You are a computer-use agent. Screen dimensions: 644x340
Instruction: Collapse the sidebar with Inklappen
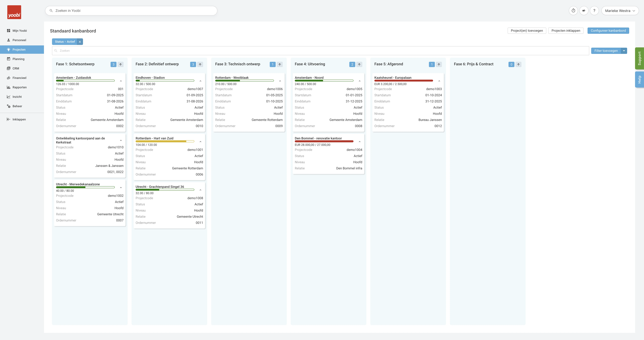(x=19, y=119)
